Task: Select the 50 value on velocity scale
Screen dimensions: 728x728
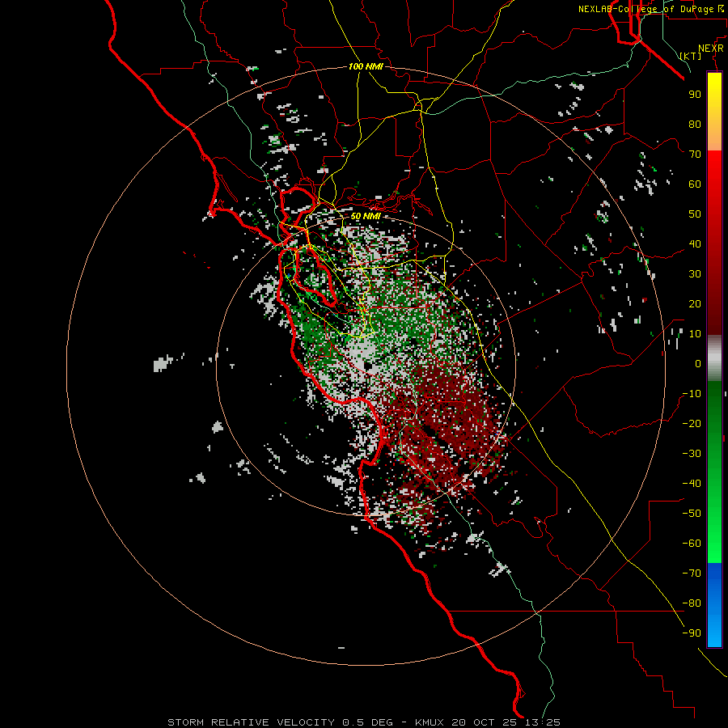Action: (x=695, y=214)
